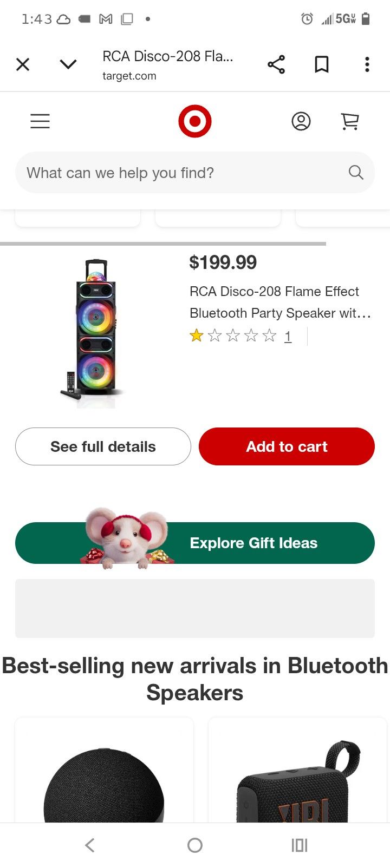
Task: Open the Target navigation menu
Action: pyautogui.click(x=40, y=121)
